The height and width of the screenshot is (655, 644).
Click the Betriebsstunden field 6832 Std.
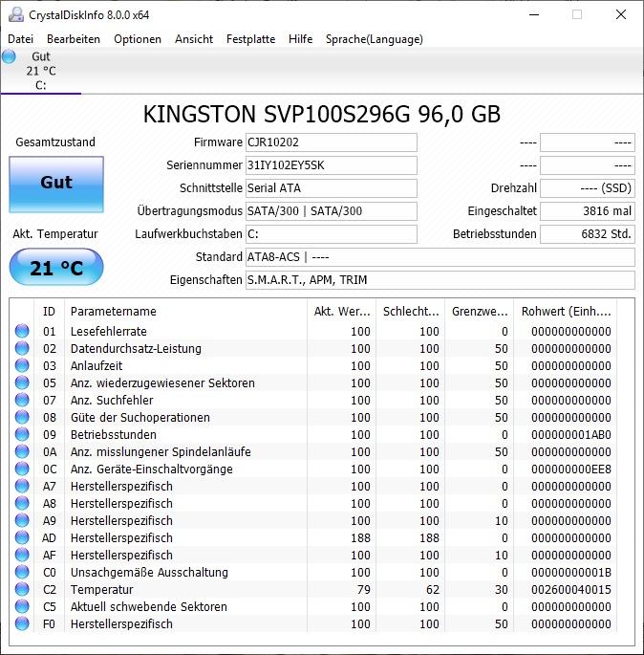tap(588, 234)
